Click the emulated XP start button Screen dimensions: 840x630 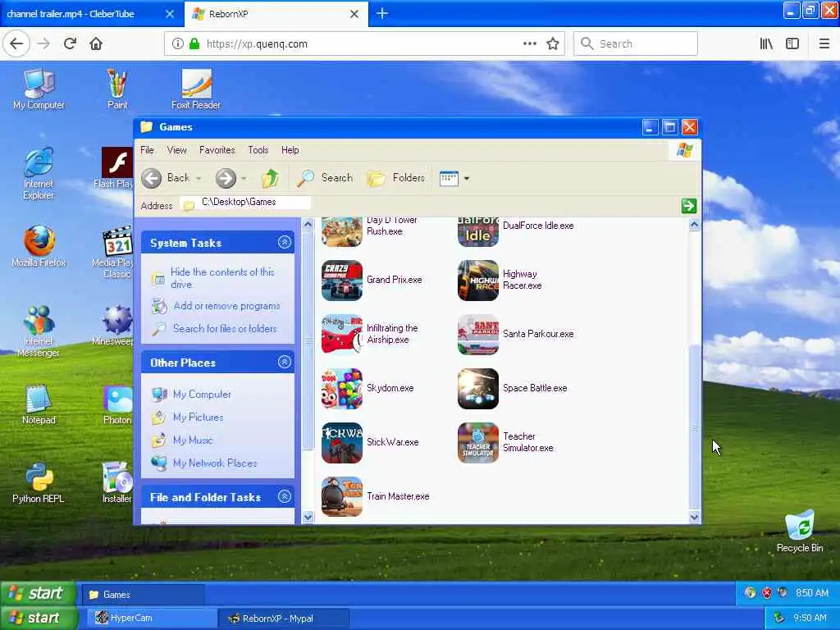click(x=38, y=594)
